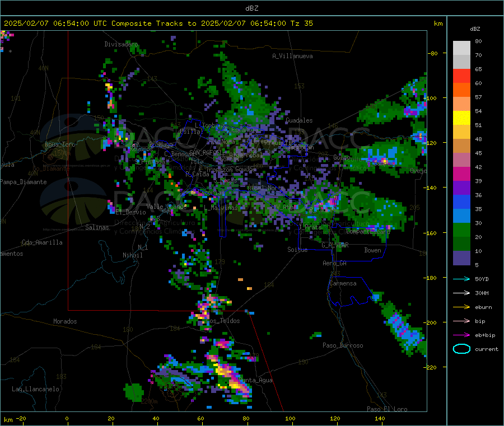Click the Morados place label
This screenshot has width=504, height=426.
(x=65, y=321)
